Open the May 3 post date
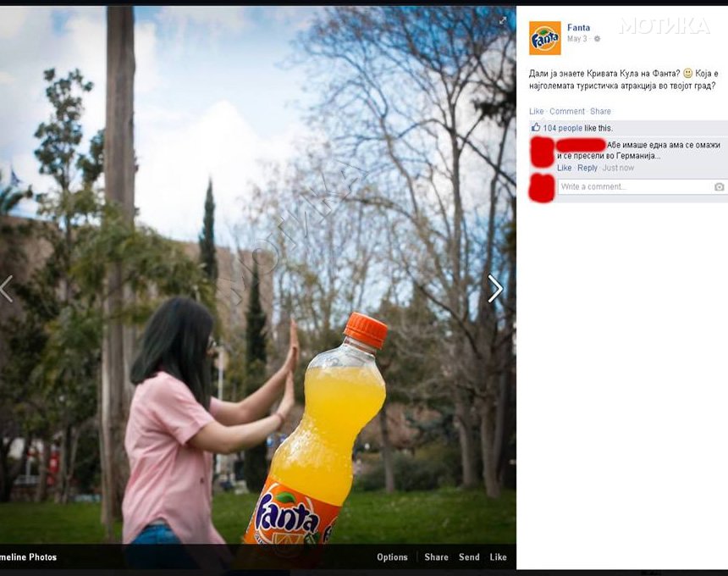728x576 pixels. (x=577, y=39)
